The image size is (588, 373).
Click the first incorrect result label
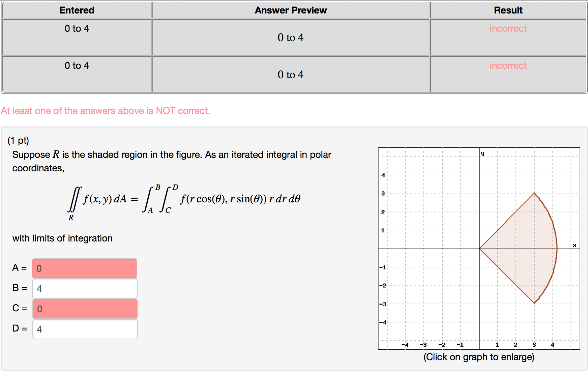tap(508, 28)
